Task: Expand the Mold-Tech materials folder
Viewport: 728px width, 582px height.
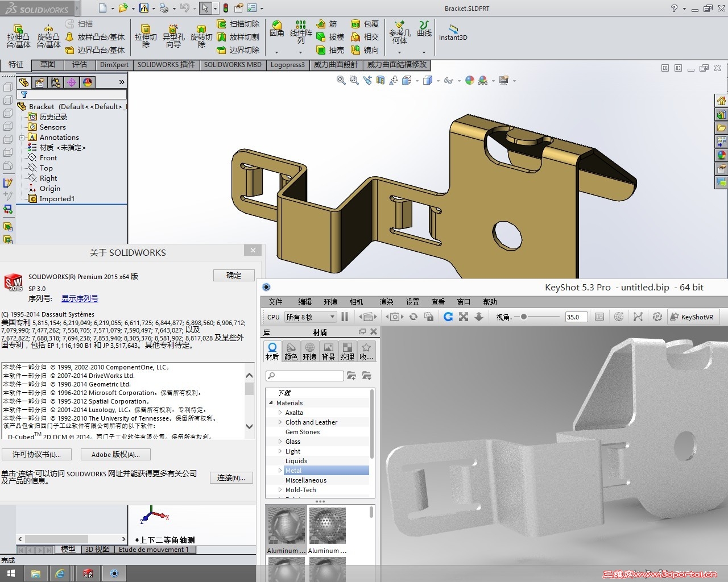Action: point(280,490)
